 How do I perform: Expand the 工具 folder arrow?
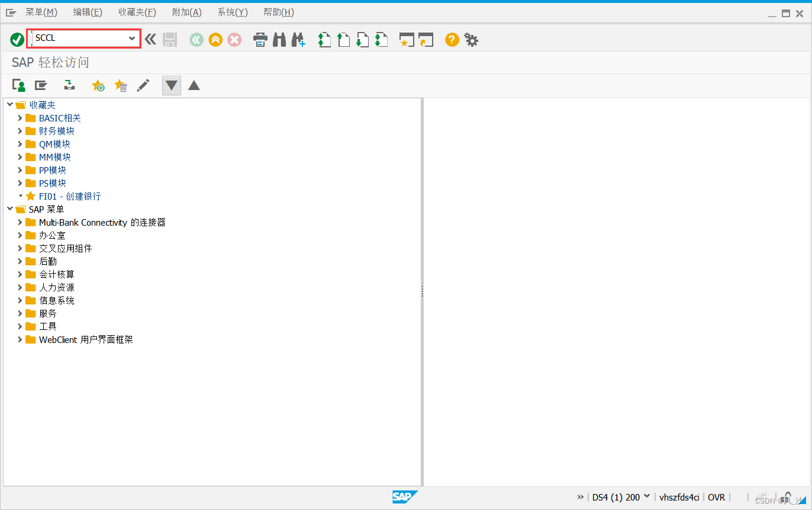[20, 326]
